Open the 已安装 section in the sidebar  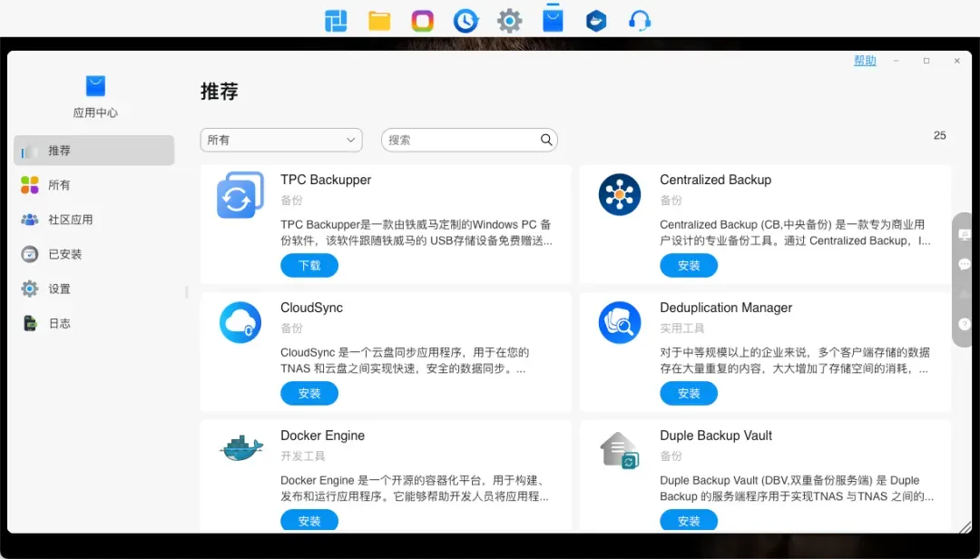pyautogui.click(x=64, y=254)
